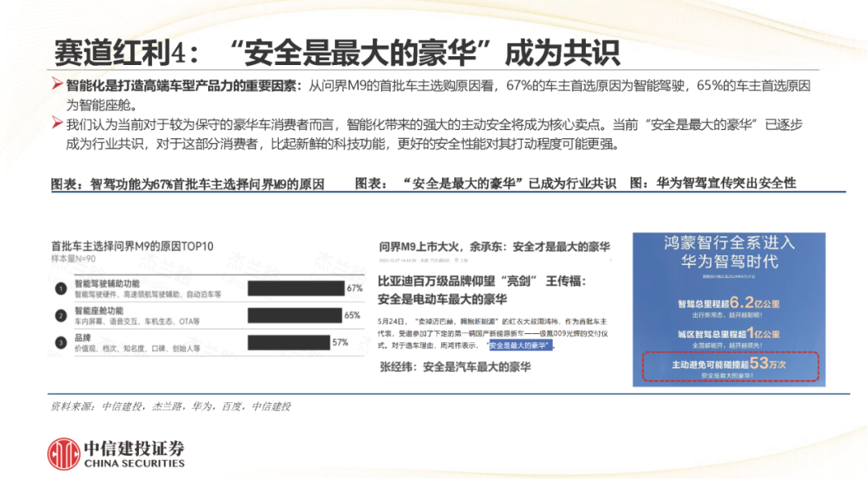The height and width of the screenshot is (481, 868).
Task: Click the '主动避免可能碰撞超53万次' line
Action: tap(729, 364)
